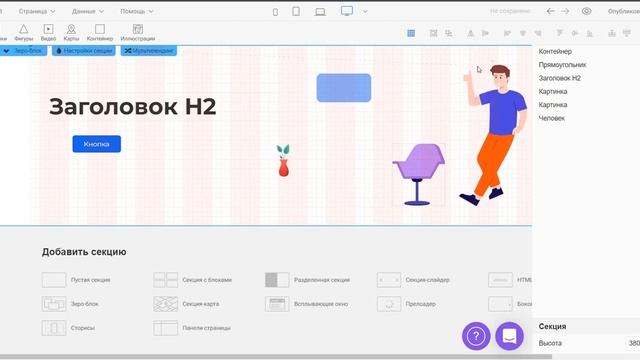Open the Иллюстрации library

pyautogui.click(x=138, y=32)
